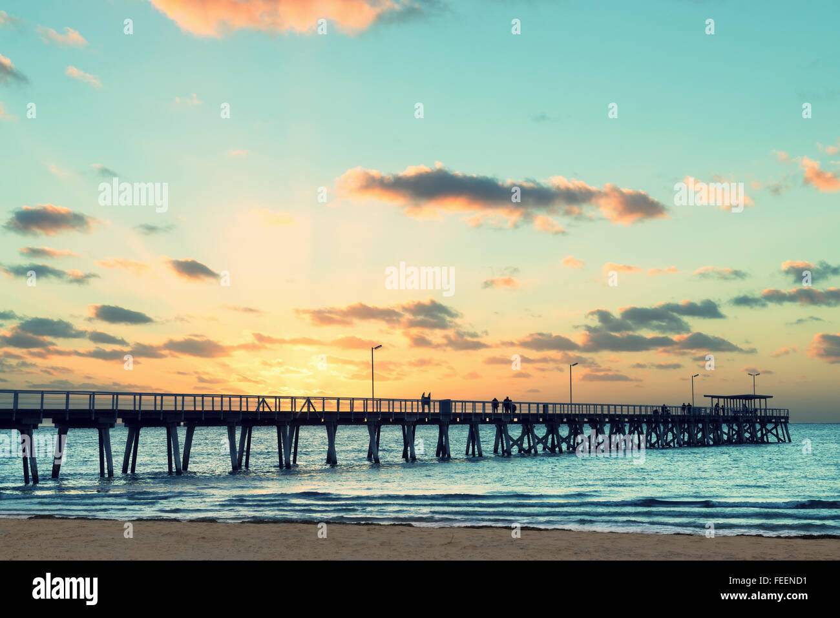Click the www.alamy.com text in the bottom bar
Image resolution: width=840 pixels, height=618 pixels.
764,596
